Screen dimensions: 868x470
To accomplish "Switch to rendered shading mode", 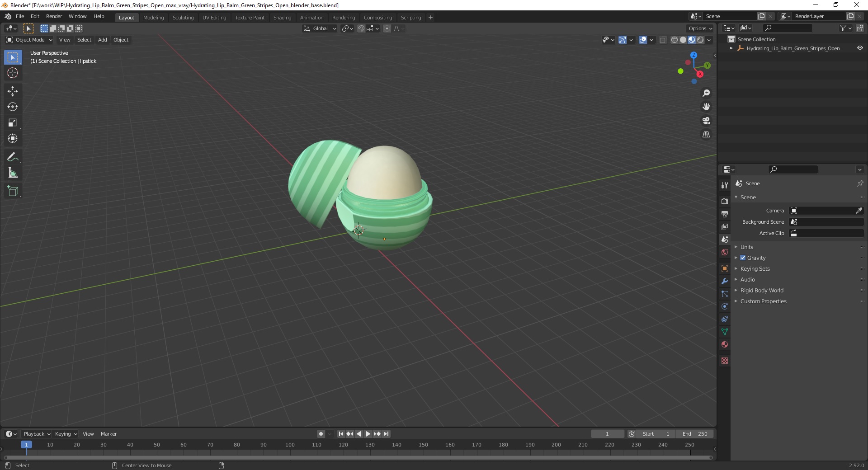I will coord(700,40).
